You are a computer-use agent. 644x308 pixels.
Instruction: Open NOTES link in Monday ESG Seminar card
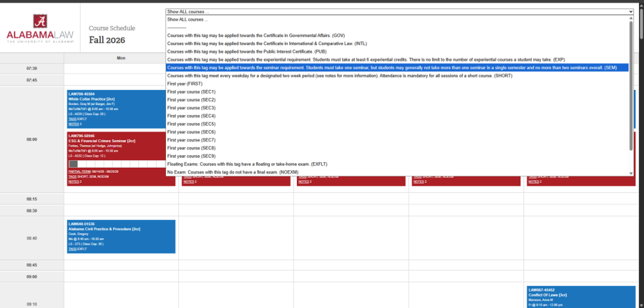tap(74, 182)
